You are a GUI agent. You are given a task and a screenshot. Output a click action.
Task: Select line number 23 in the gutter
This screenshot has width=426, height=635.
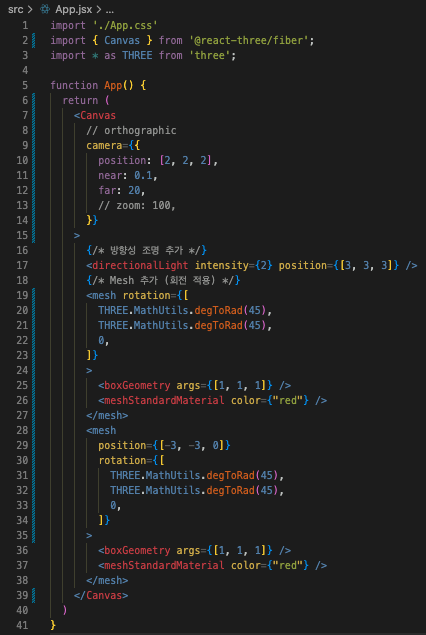pos(22,355)
